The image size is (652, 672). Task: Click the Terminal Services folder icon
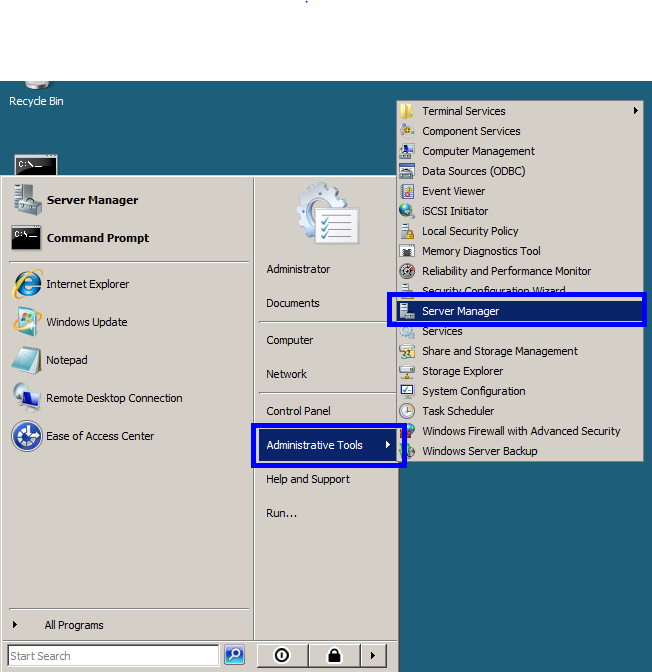[407, 111]
